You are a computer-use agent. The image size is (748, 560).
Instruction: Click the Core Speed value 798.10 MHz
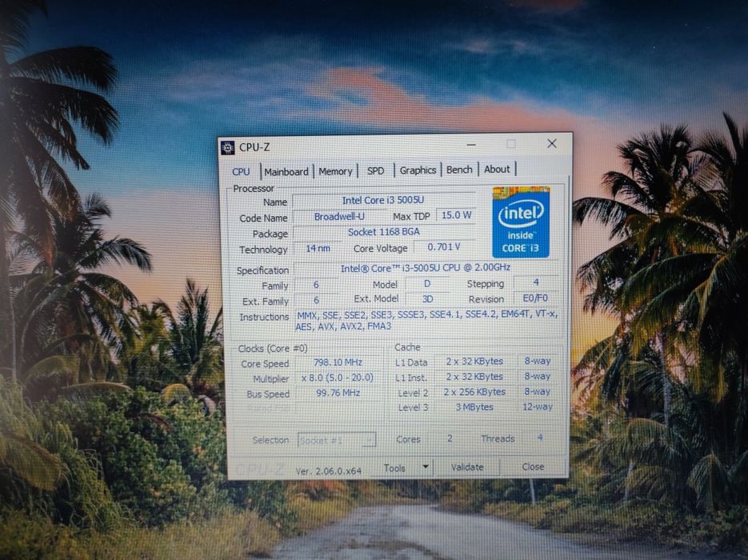tap(338, 362)
